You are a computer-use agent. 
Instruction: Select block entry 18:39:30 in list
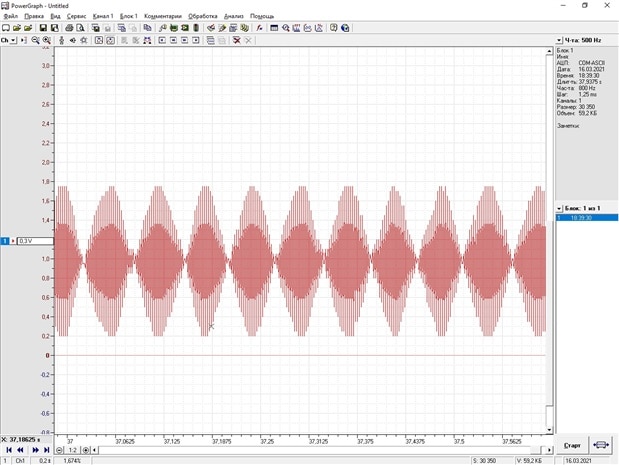click(x=582, y=217)
